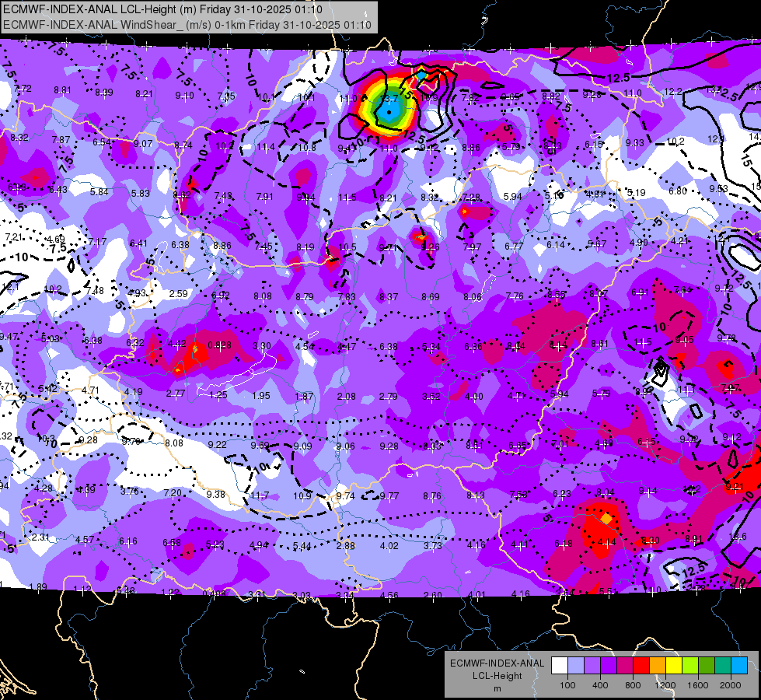Pick the orange legend color swatch
The width and height of the screenshot is (761, 700).
tap(658, 665)
